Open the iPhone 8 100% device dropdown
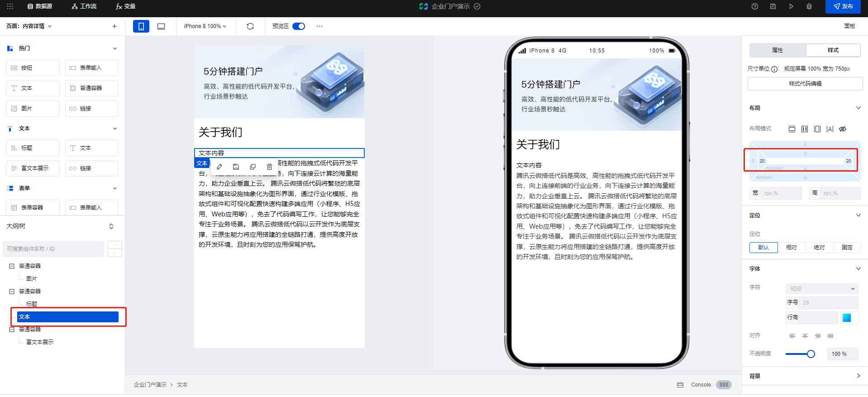Viewport: 868px width, 397px height. 205,26
